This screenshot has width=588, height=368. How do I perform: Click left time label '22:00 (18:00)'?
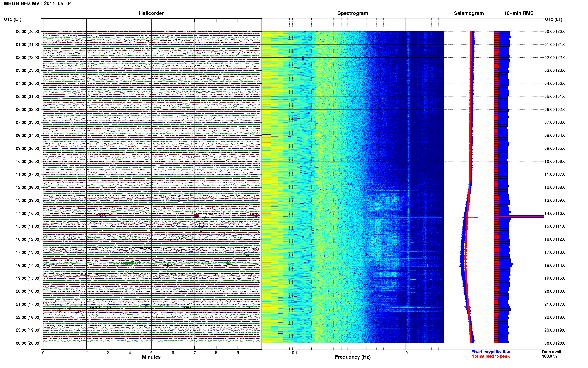coord(28,317)
